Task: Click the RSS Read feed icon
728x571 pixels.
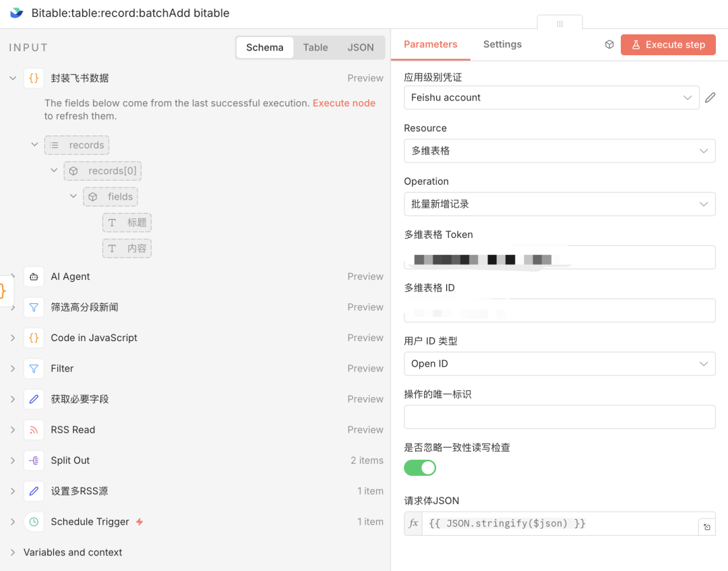Action: (x=34, y=430)
